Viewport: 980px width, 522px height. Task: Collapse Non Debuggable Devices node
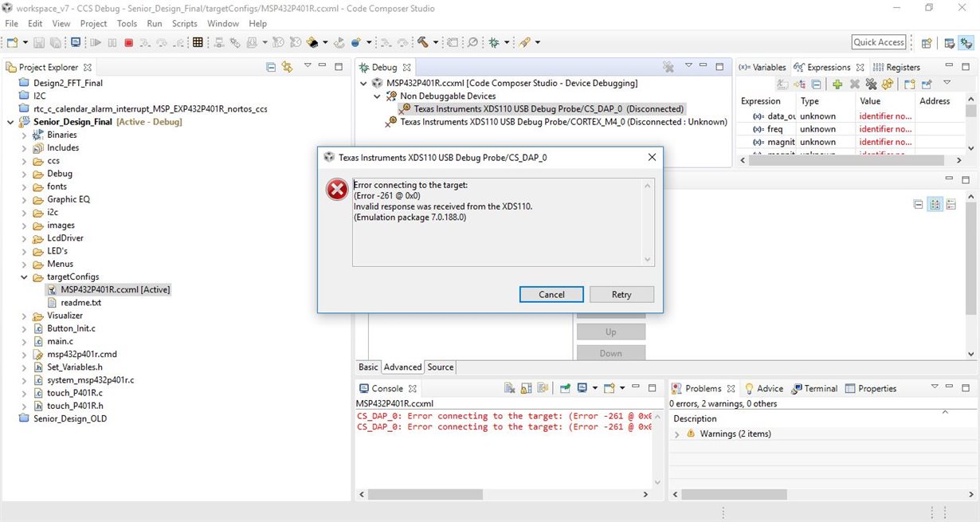(378, 96)
